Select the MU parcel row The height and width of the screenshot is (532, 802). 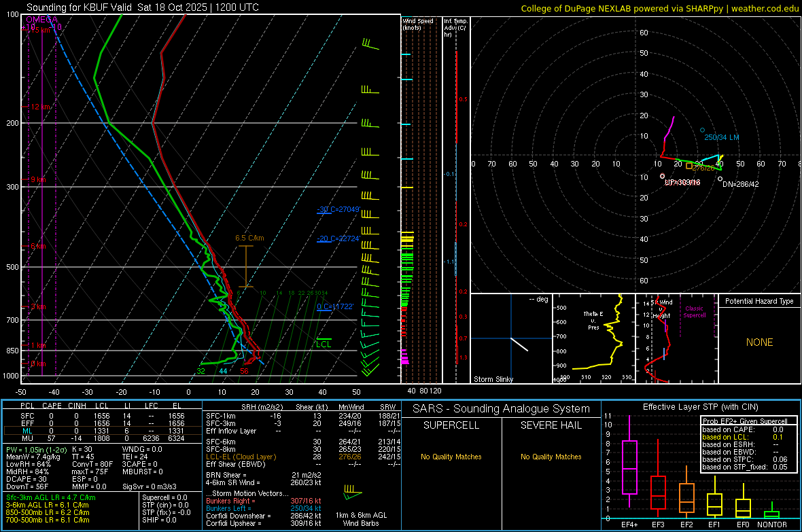point(103,438)
